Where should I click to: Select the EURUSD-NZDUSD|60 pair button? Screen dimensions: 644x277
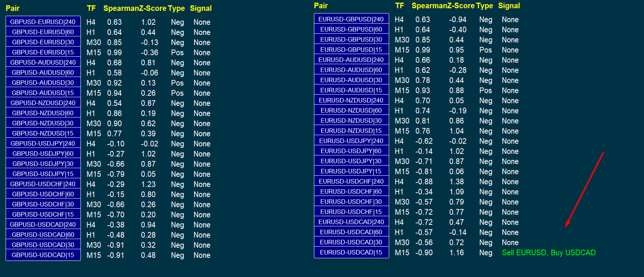[351, 110]
